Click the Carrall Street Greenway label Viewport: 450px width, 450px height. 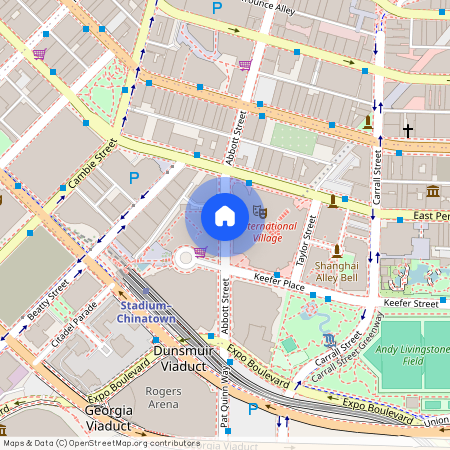point(348,347)
